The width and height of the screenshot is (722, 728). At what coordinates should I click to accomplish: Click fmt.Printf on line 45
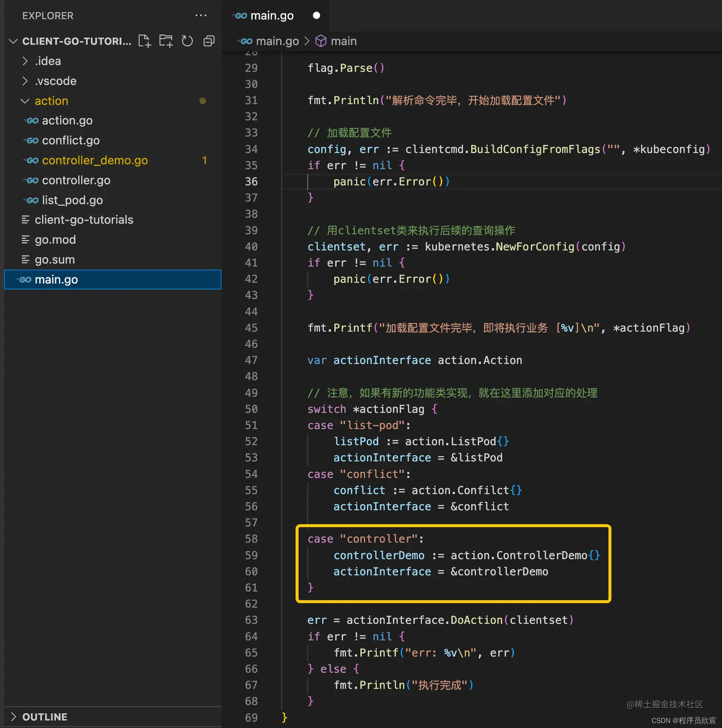pyautogui.click(x=340, y=328)
